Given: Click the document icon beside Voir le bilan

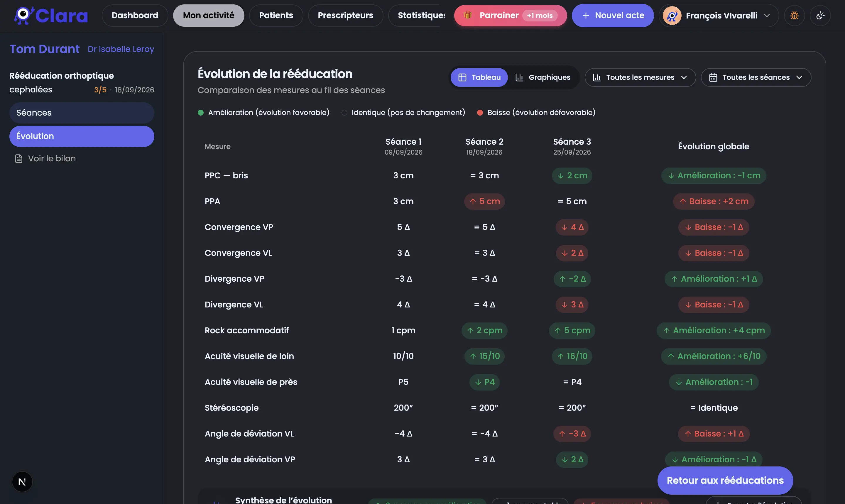Looking at the screenshot, I should pyautogui.click(x=19, y=159).
